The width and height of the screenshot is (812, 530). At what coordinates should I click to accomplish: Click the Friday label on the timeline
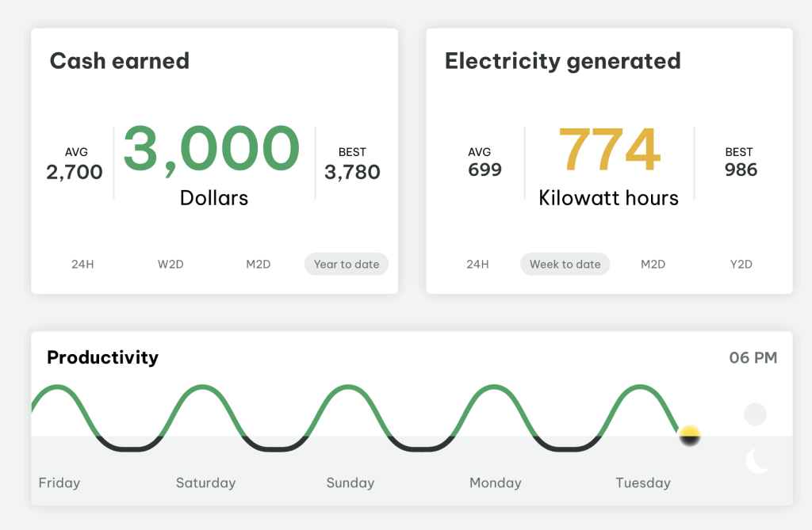59,482
